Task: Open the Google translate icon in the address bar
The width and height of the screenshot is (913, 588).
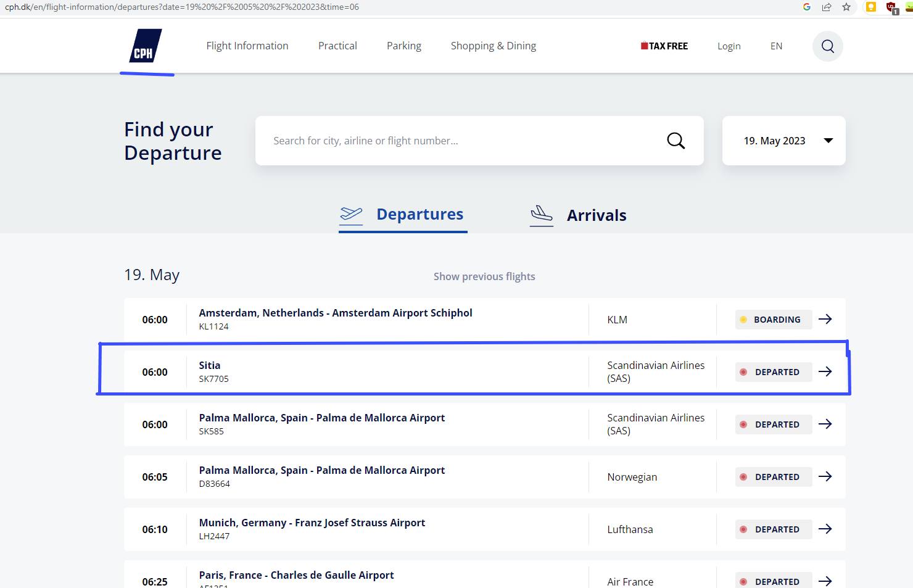Action: (806, 7)
